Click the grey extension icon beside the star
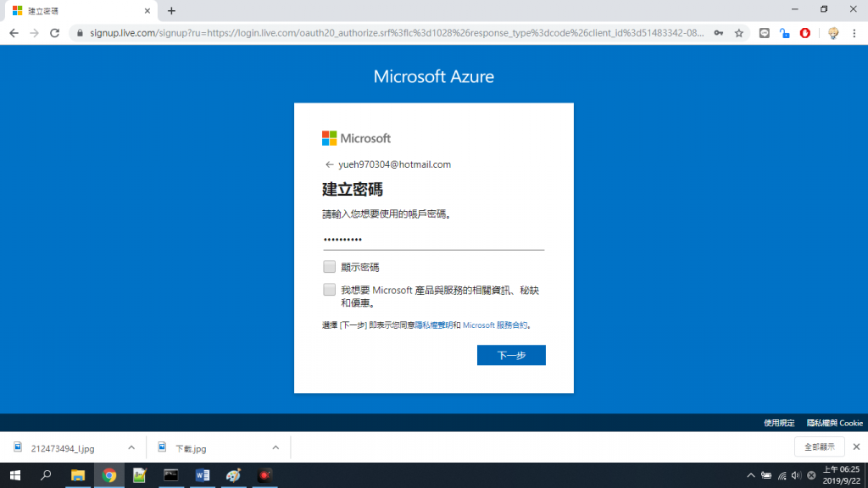Viewport: 868px width, 488px height. pos(764,33)
